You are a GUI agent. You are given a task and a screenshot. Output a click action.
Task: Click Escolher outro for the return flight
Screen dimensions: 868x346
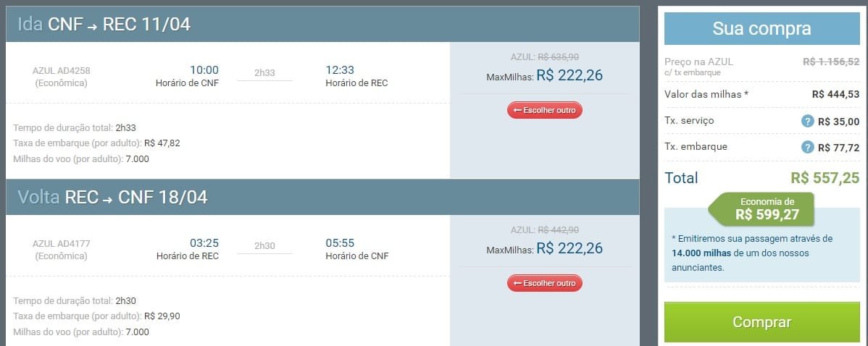point(545,283)
